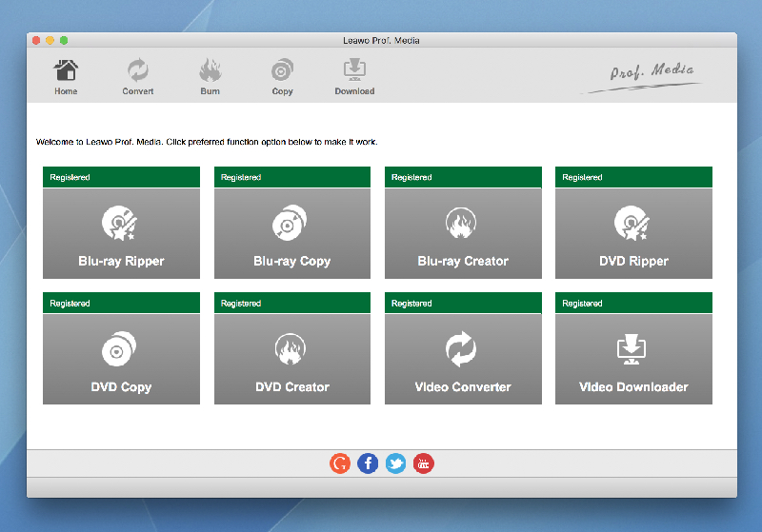Close the window with red button
The image size is (762, 532).
36,40
